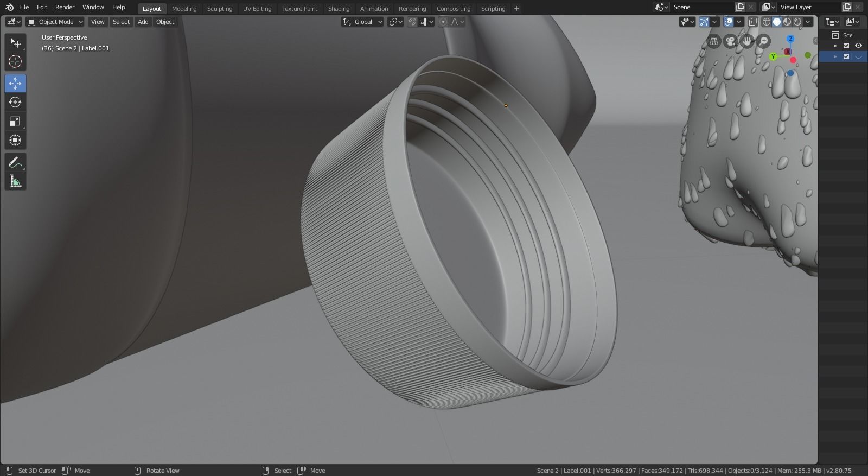This screenshot has height=476, width=868.
Task: Click the pan view hand icon
Action: coord(747,41)
